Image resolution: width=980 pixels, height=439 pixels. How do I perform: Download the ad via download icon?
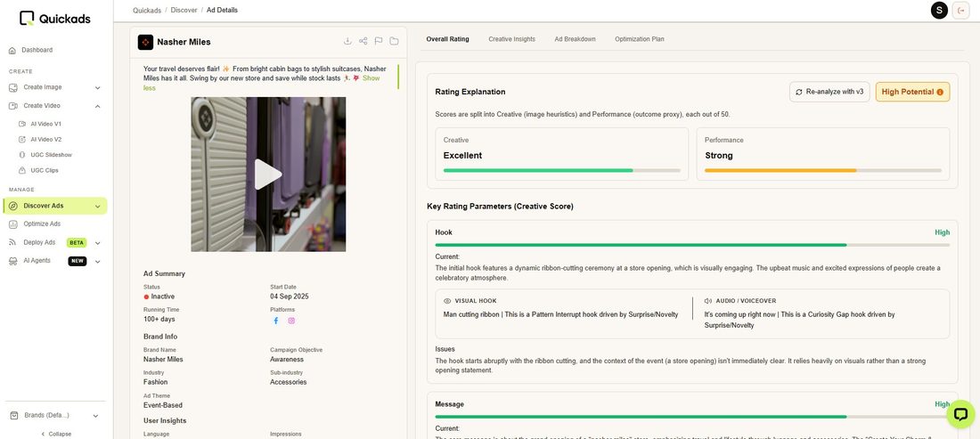(347, 41)
